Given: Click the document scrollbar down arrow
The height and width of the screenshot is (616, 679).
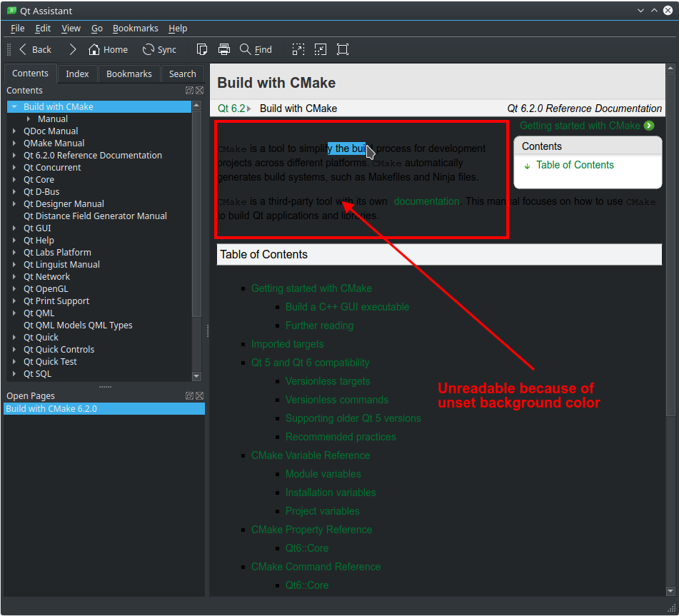Looking at the screenshot, I should 670,591.
